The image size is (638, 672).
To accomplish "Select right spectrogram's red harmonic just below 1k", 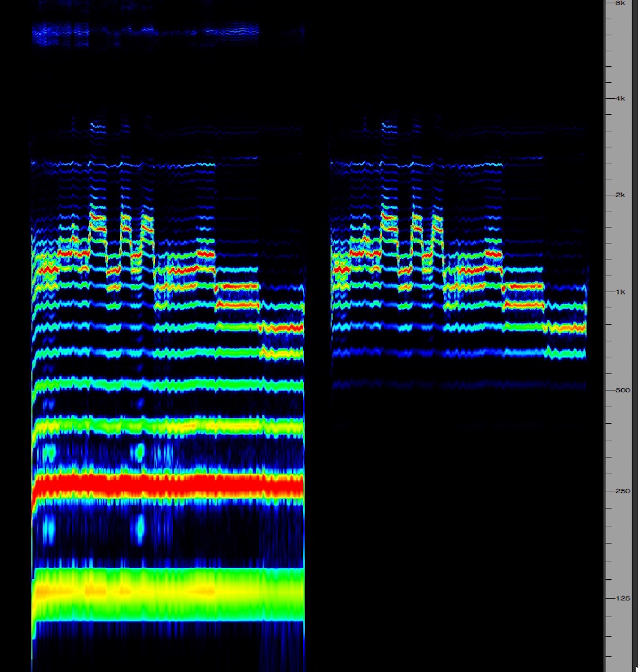I will pos(524,287).
